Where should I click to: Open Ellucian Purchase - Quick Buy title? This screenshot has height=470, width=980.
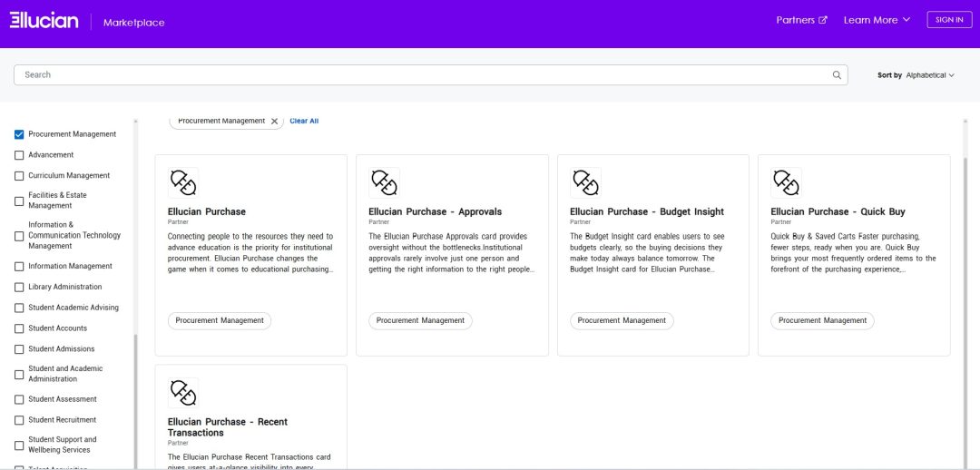point(838,212)
